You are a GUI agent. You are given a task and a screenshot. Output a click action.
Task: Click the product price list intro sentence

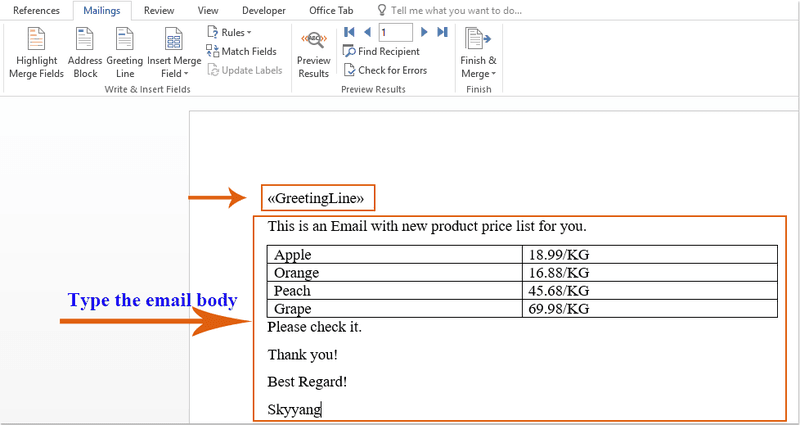tap(427, 226)
